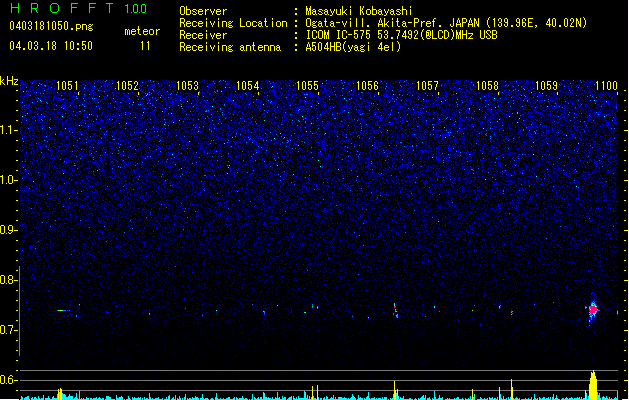Select the filename 0403181050.png
Viewport: 629px width, 400px height.
(x=51, y=26)
